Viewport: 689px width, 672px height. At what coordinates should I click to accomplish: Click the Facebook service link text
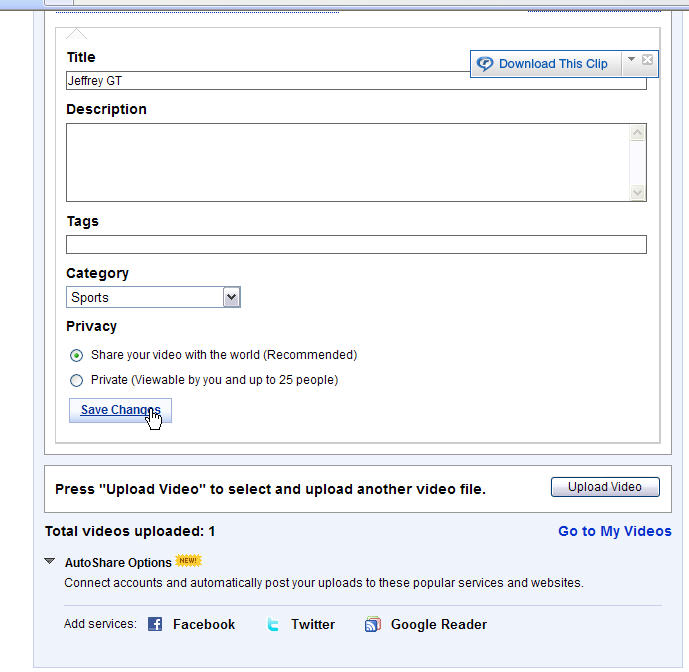coord(204,624)
